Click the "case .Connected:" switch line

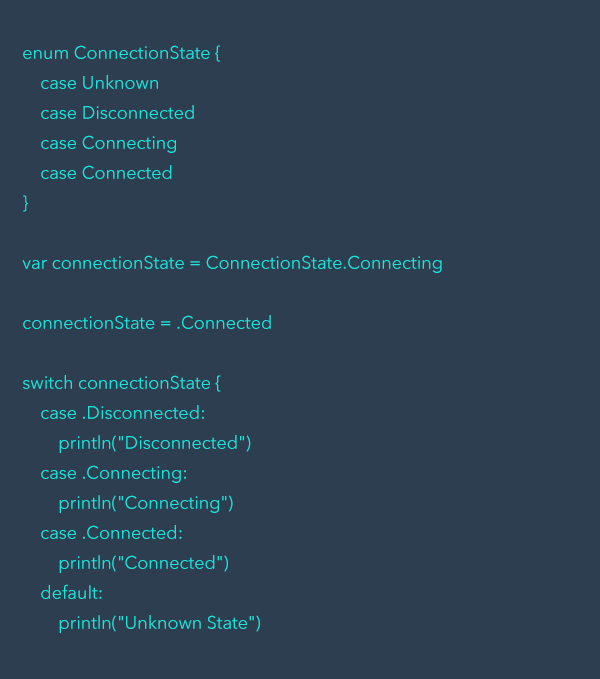pyautogui.click(x=111, y=533)
